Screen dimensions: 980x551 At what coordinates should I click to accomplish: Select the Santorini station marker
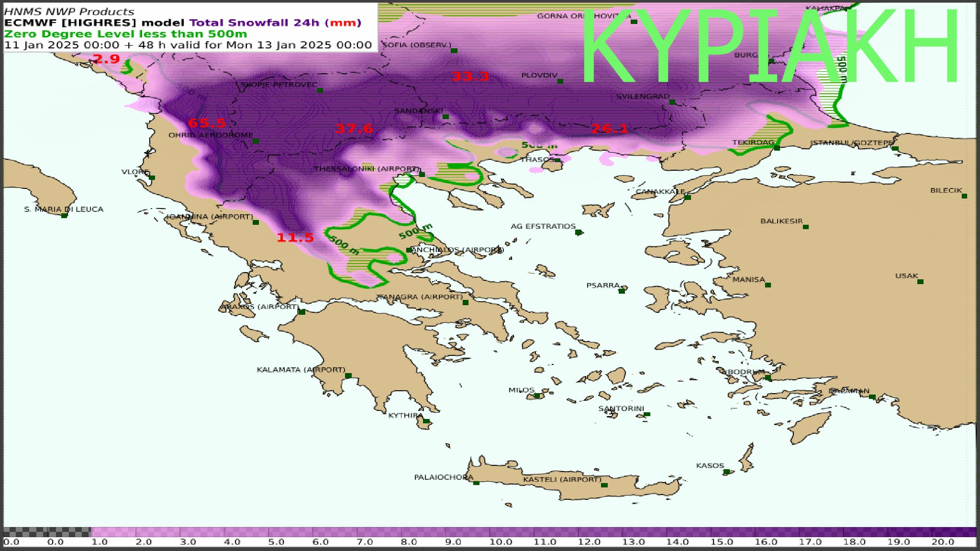click(x=647, y=415)
